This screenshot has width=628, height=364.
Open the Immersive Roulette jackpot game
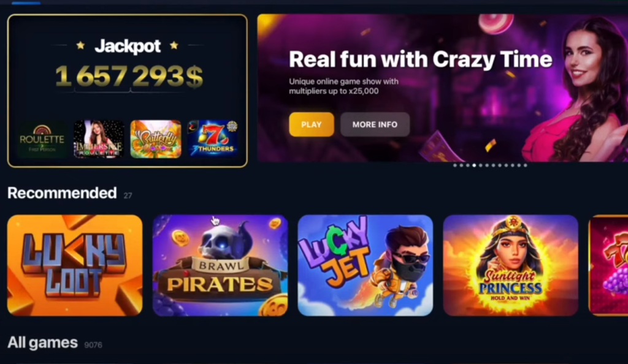tap(99, 139)
